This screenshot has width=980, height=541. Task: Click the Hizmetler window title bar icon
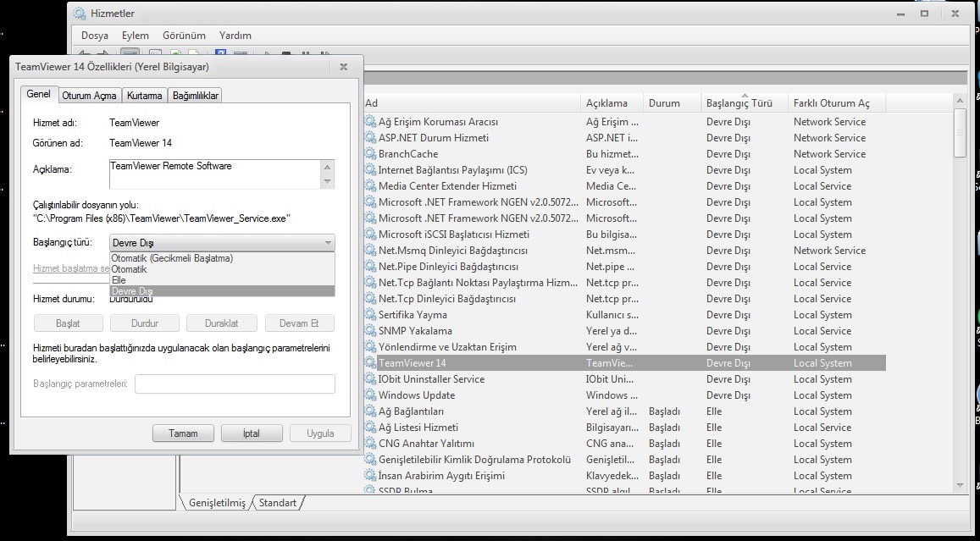(x=80, y=13)
